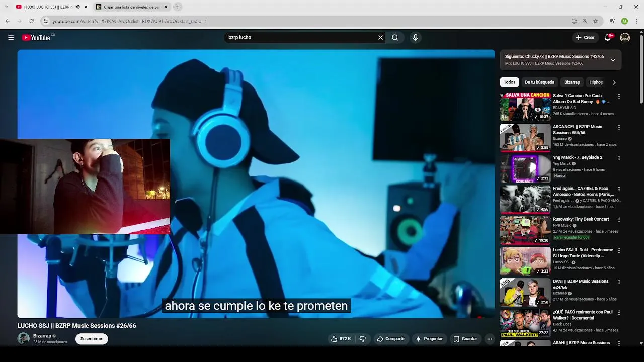This screenshot has width=644, height=362.
Task: Go back in the browser
Action: pyautogui.click(x=7, y=21)
